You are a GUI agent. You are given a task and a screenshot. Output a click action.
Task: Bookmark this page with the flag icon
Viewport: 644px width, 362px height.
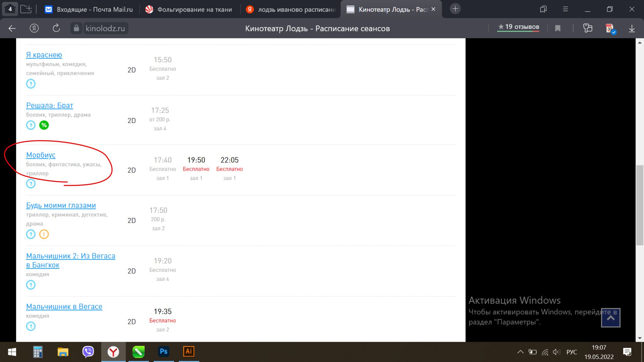(558, 28)
